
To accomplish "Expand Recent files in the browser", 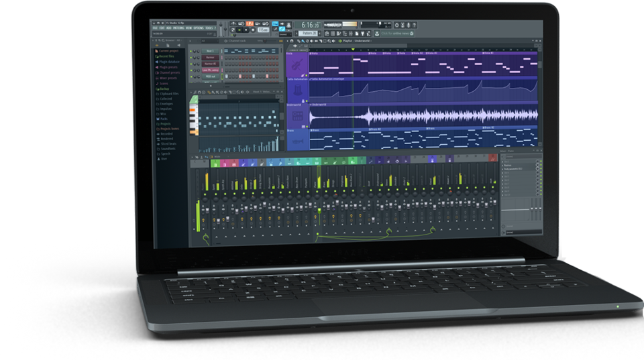I will pyautogui.click(x=164, y=56).
